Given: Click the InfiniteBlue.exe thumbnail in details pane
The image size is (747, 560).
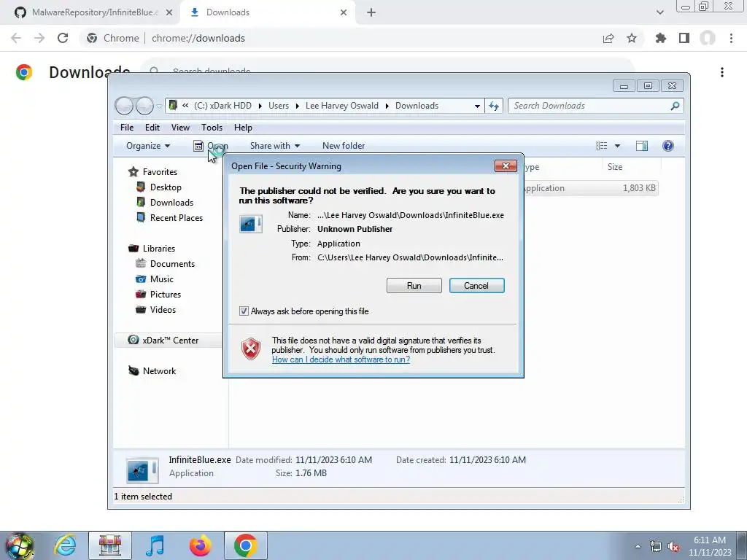Looking at the screenshot, I should coord(142,470).
